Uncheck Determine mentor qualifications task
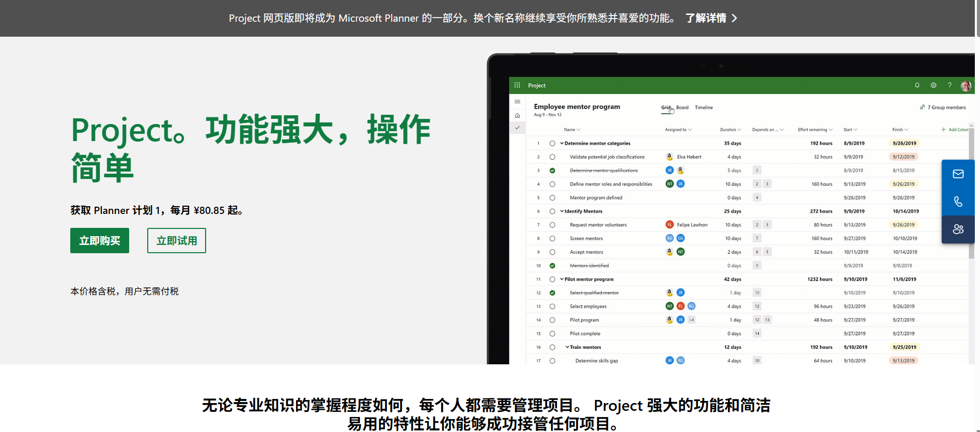Screen dimensions: 980x432 [x=552, y=171]
